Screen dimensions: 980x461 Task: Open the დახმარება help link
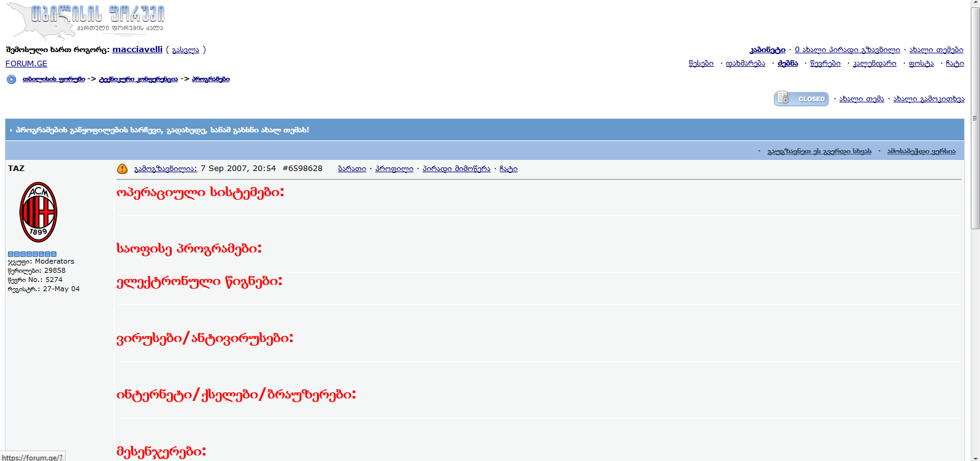746,64
